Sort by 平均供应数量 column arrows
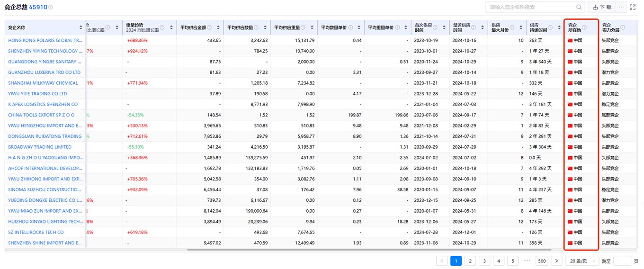The width and height of the screenshot is (644, 269). coord(265,27)
